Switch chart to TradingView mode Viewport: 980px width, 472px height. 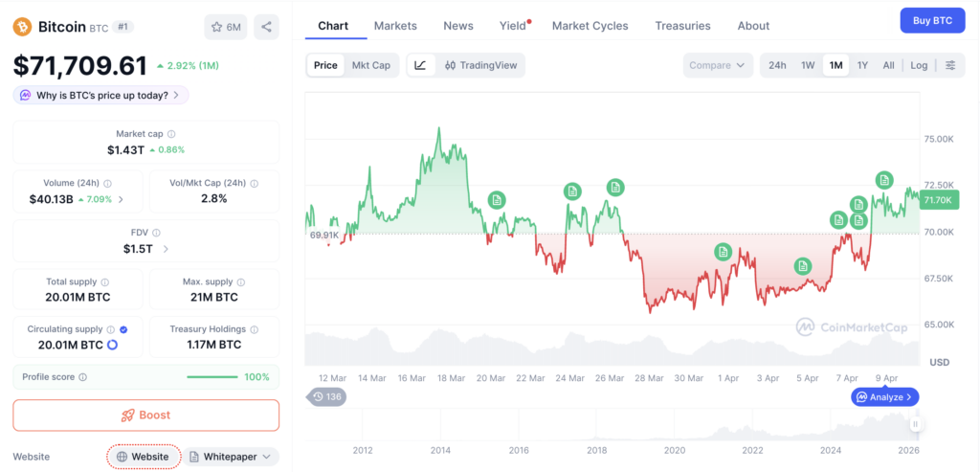(x=481, y=65)
